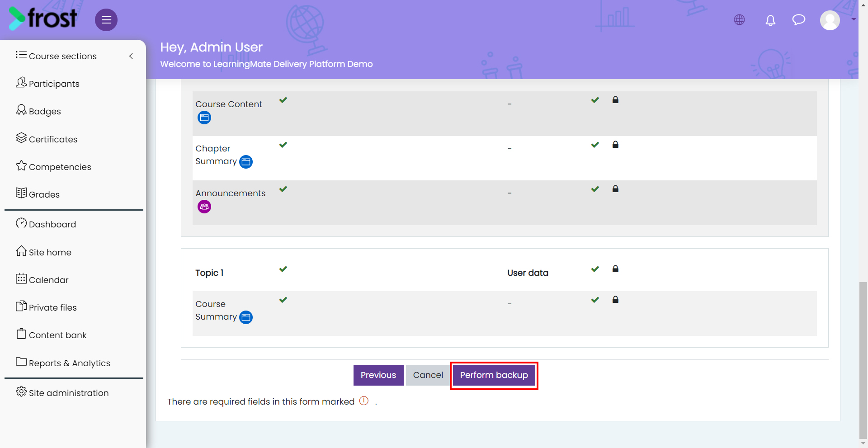The image size is (868, 448).
Task: Click the dropdown arrow beside the avatar
Action: coord(854,19)
